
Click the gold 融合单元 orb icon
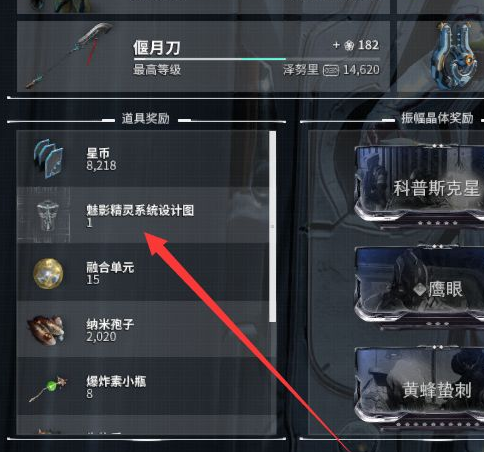coord(48,273)
